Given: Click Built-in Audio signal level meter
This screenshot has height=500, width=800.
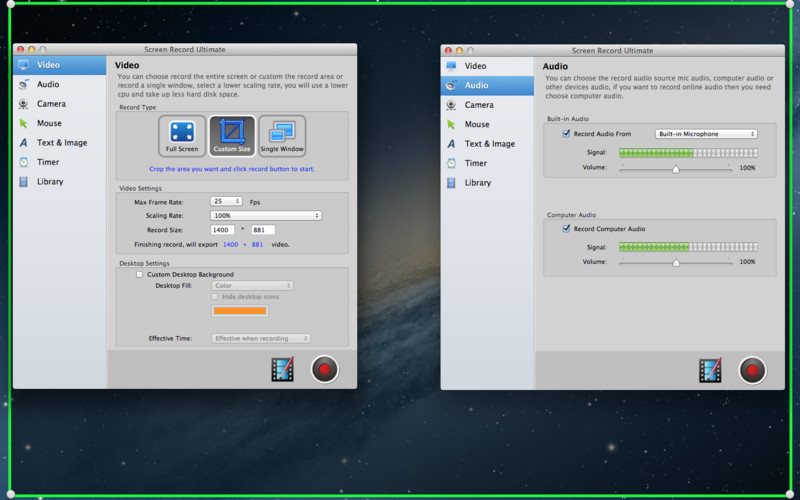Looking at the screenshot, I should coord(688,153).
